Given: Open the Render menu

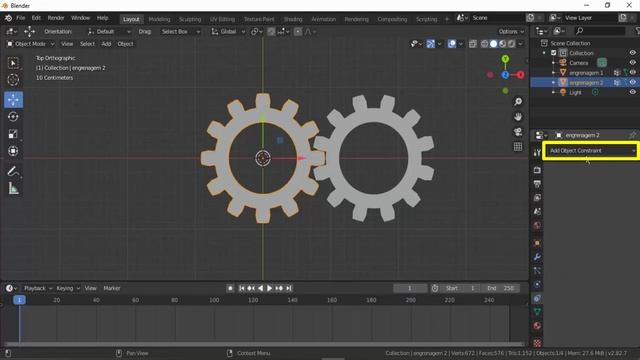Looking at the screenshot, I should [56, 18].
